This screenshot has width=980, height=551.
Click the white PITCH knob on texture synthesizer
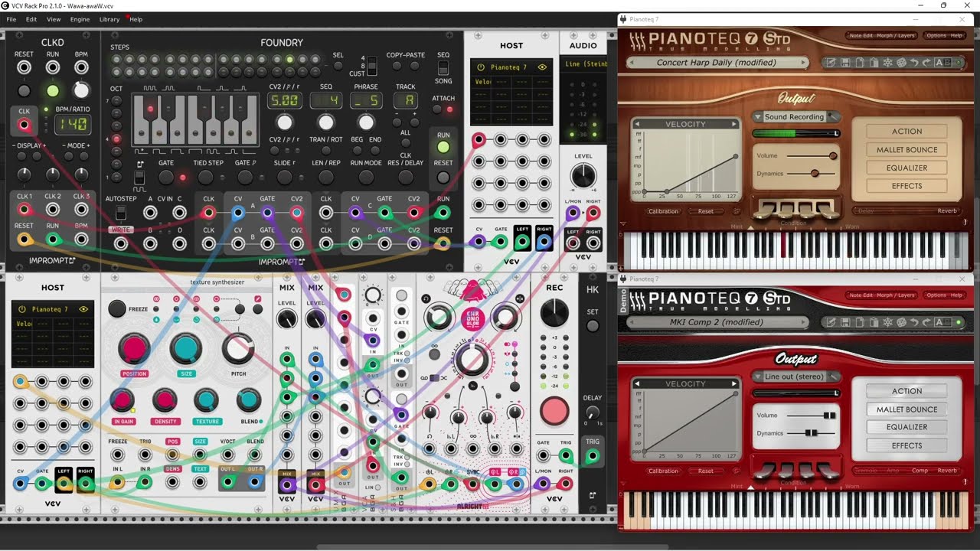238,349
